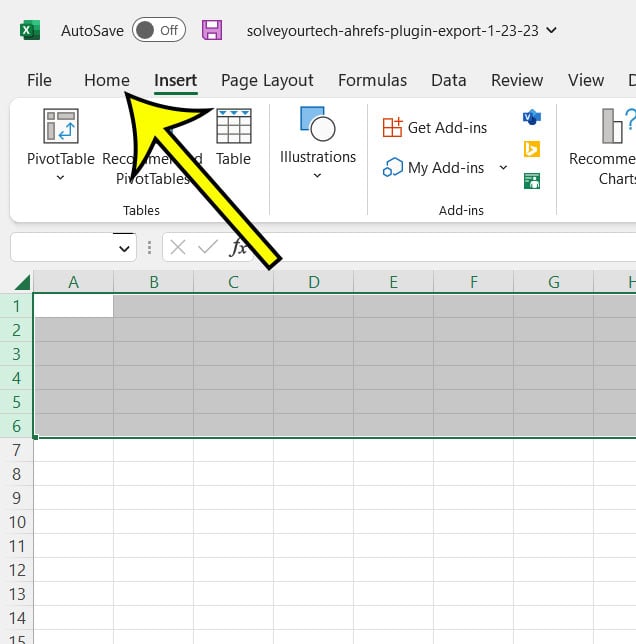
Task: Click the selection fill handle below row 6
Action: [35, 437]
